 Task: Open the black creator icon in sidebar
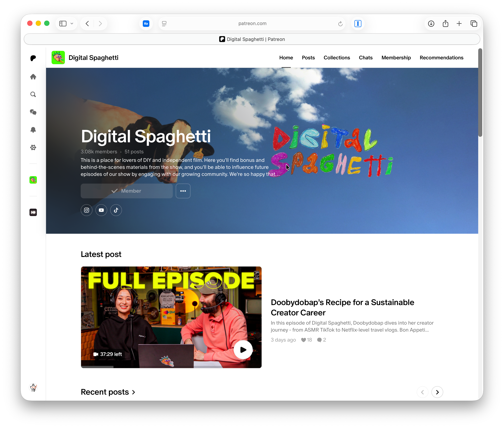tap(33, 212)
